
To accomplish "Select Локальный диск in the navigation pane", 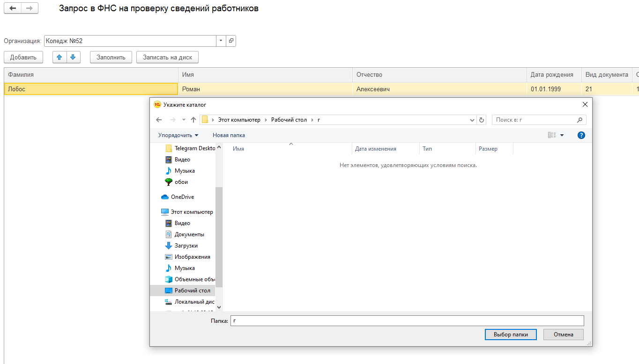I will [190, 302].
